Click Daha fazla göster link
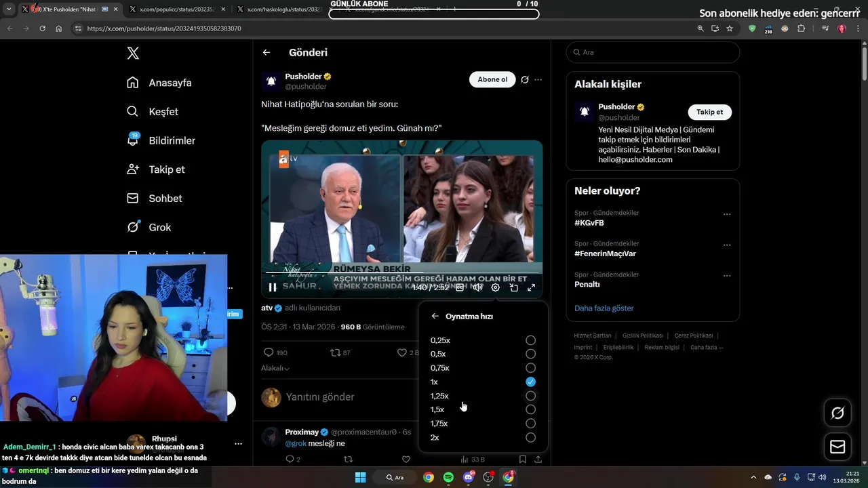Image resolution: width=868 pixels, height=488 pixels. pyautogui.click(x=604, y=308)
